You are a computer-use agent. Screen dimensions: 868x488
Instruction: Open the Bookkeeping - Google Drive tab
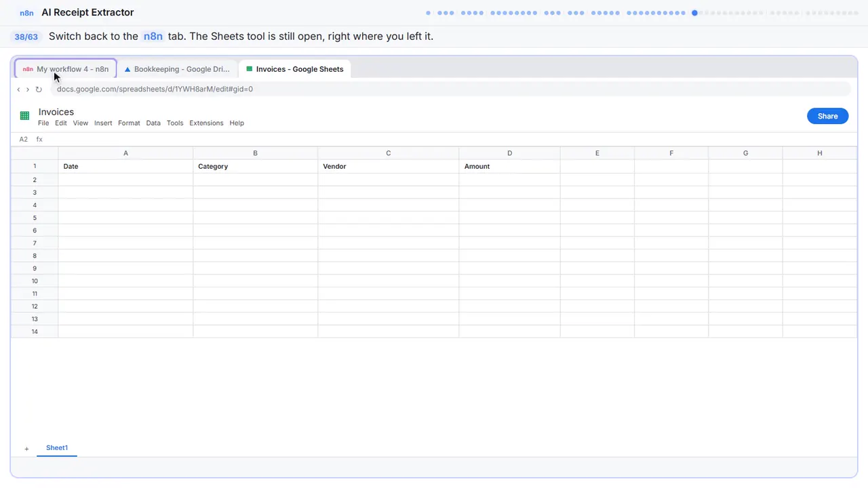177,69
